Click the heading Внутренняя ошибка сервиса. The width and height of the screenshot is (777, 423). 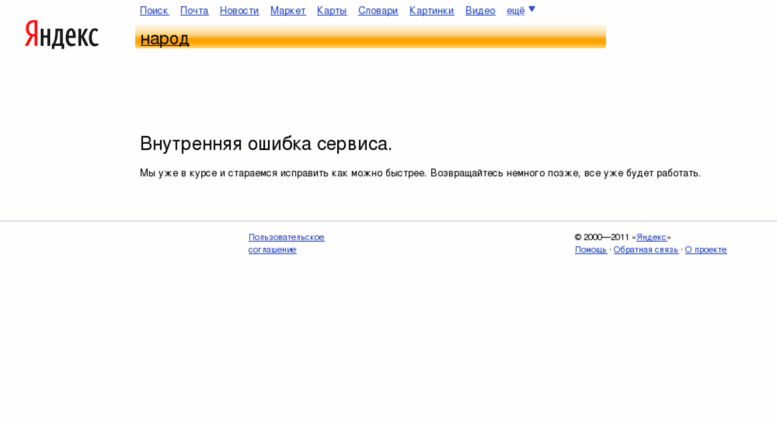click(x=266, y=144)
